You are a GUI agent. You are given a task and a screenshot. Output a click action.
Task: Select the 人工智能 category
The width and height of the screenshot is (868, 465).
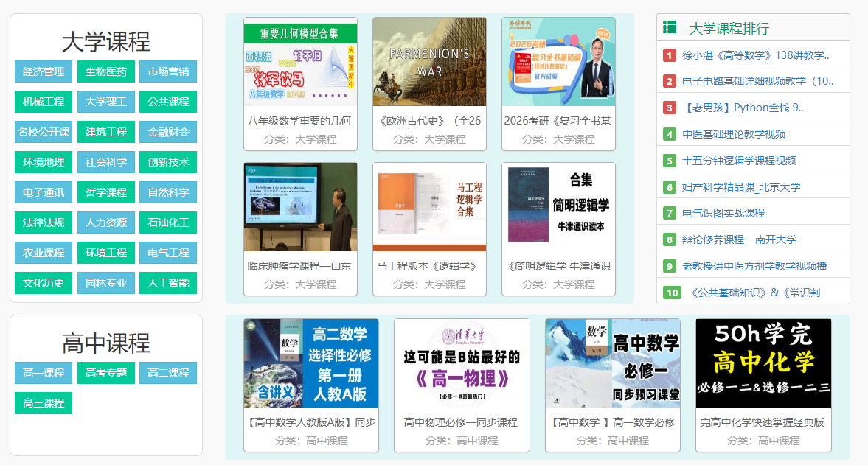tap(168, 282)
